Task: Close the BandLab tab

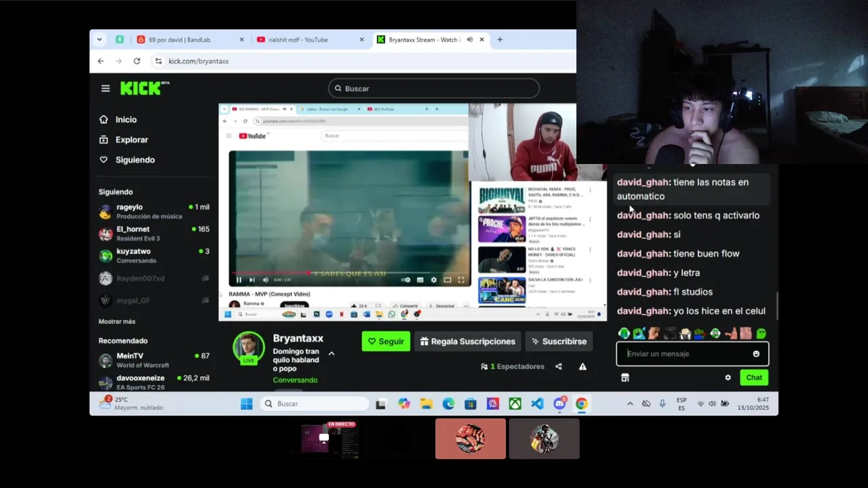Action: tap(241, 40)
